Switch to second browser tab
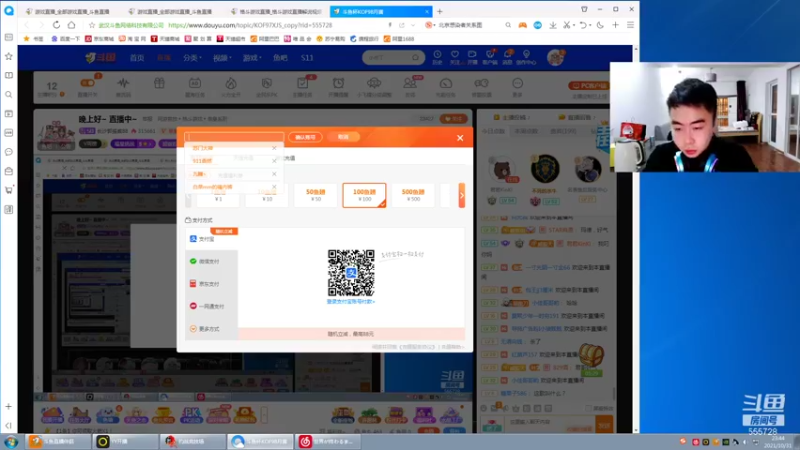This screenshot has width=800, height=450. pos(174,11)
